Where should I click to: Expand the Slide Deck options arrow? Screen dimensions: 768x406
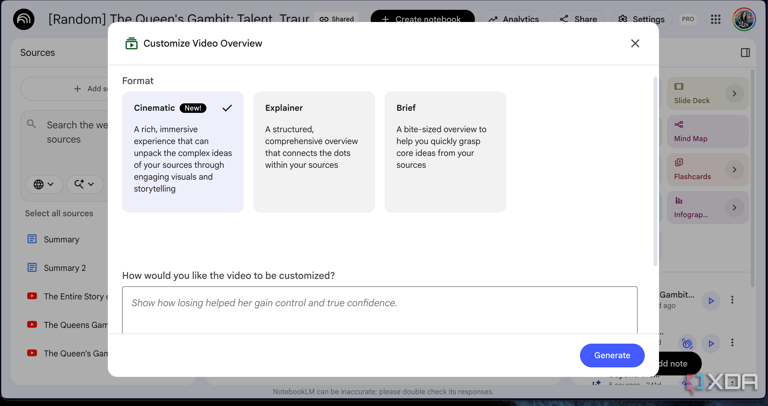click(734, 94)
